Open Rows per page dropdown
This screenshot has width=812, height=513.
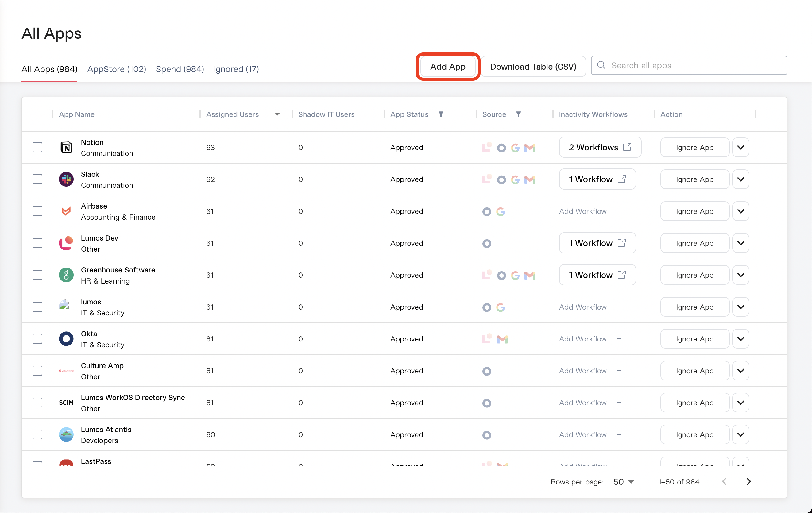point(624,482)
